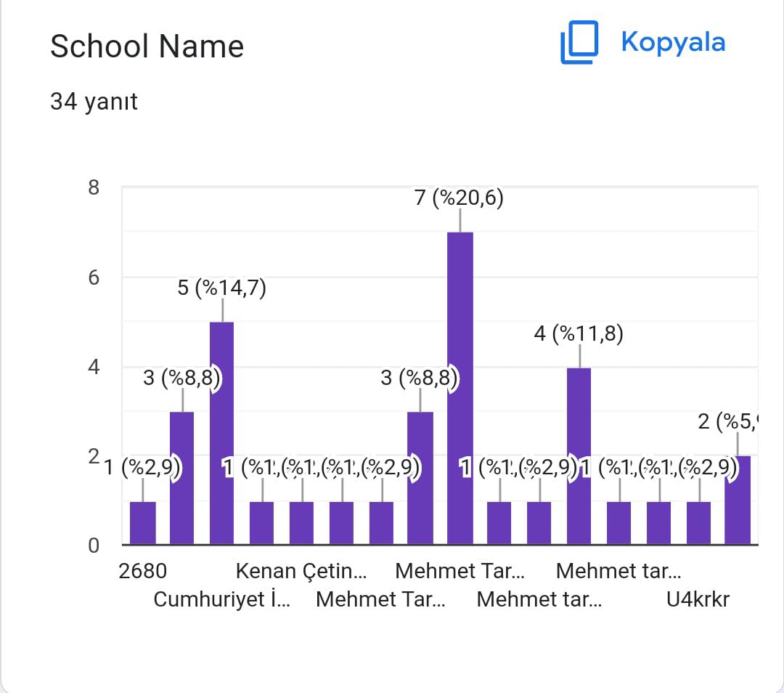Select the first bar above 2680
The image size is (784, 693).
[x=142, y=522]
